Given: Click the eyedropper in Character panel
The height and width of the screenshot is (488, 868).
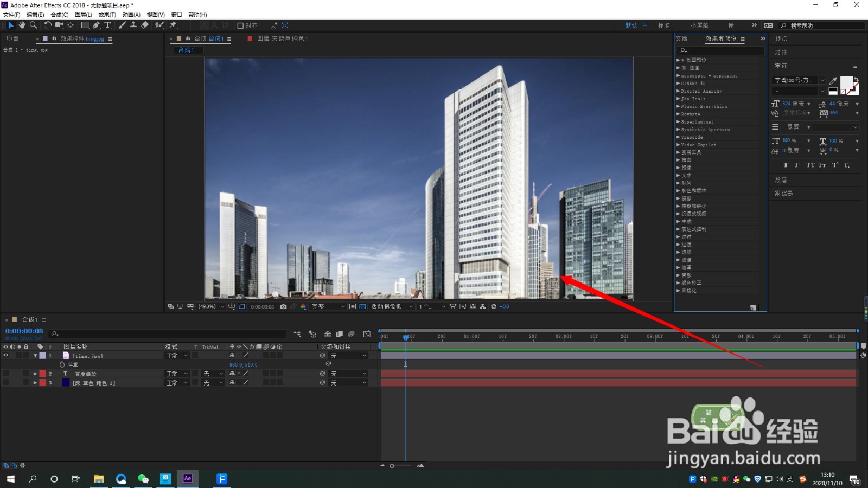Looking at the screenshot, I should click(x=833, y=81).
